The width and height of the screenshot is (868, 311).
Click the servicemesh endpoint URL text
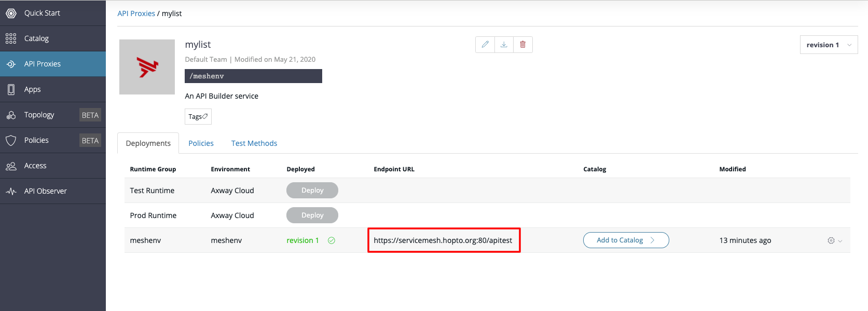[443, 240]
